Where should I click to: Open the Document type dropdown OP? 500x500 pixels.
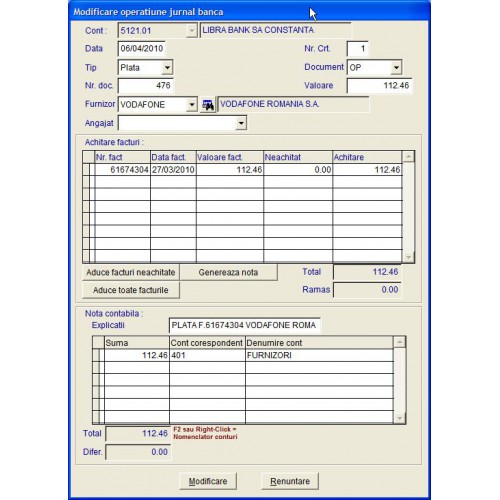pyautogui.click(x=396, y=68)
